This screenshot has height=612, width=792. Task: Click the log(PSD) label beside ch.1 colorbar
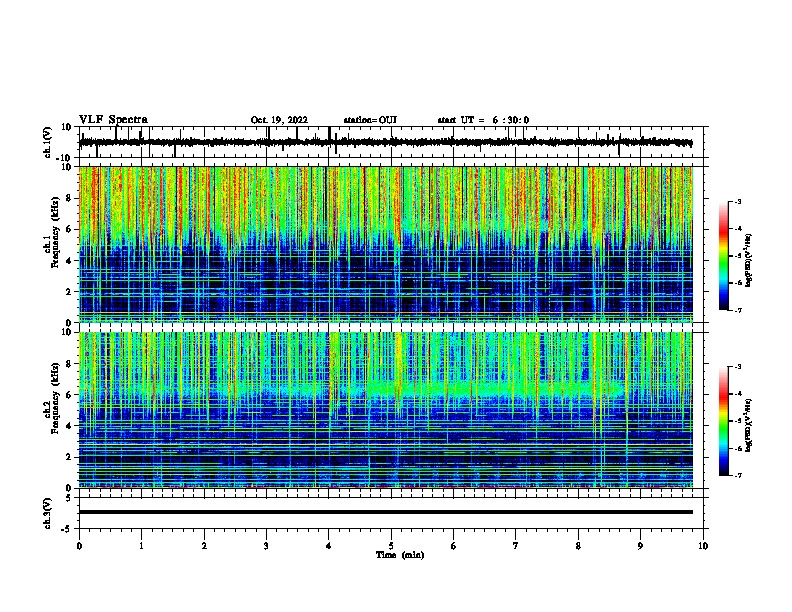click(x=749, y=260)
